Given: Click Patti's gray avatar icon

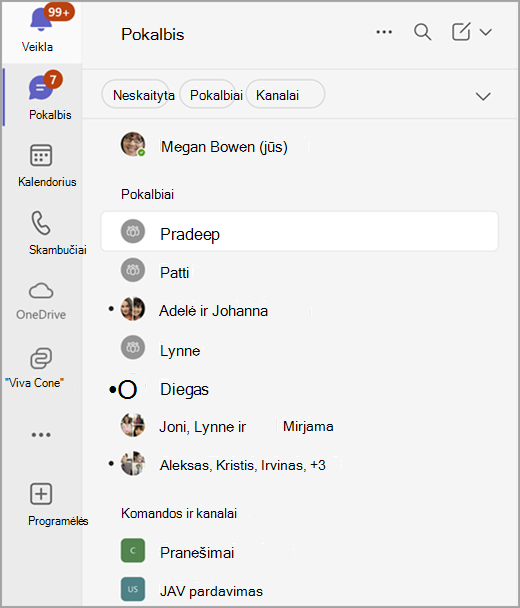Looking at the screenshot, I should click(x=133, y=270).
